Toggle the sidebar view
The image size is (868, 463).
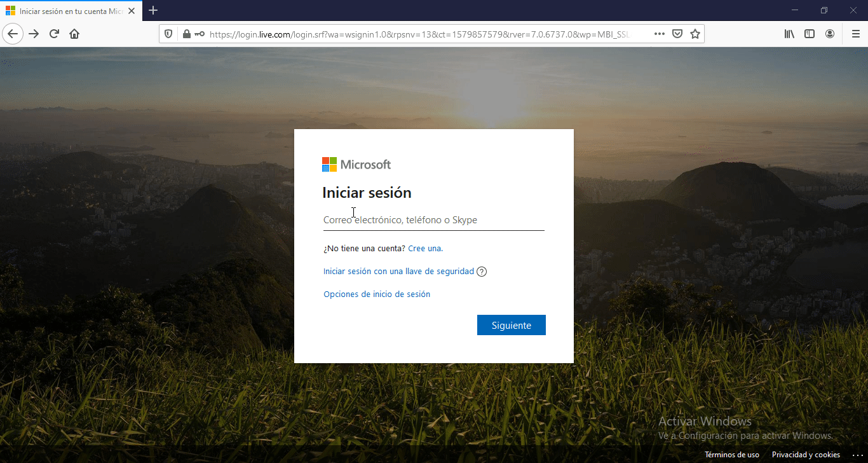(x=810, y=34)
